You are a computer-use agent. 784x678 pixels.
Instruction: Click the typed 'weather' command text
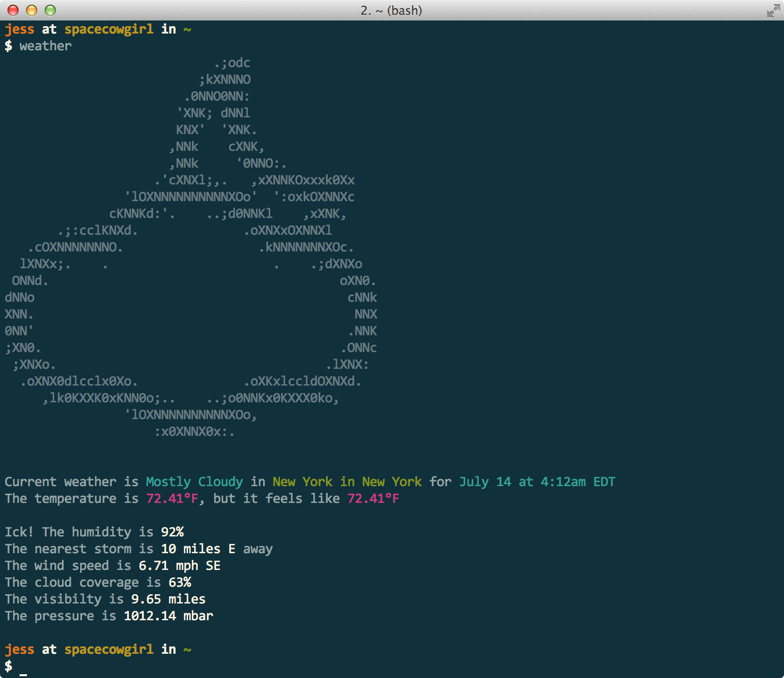pyautogui.click(x=46, y=46)
